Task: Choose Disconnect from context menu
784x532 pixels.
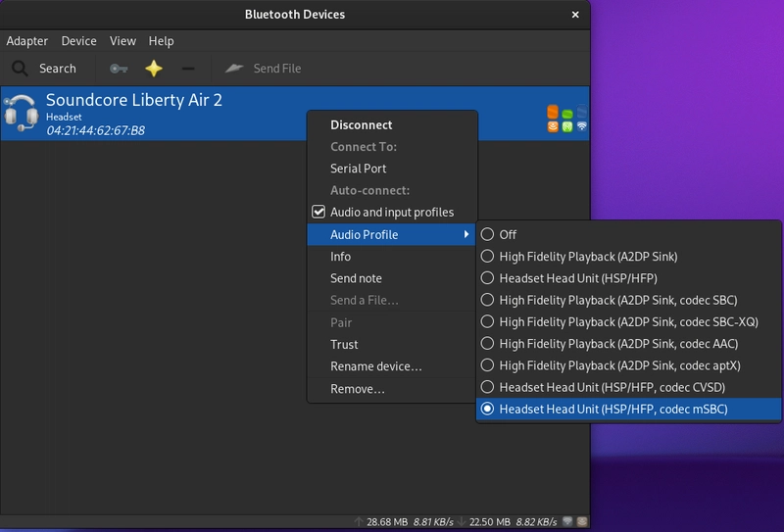Action: click(x=392, y=125)
